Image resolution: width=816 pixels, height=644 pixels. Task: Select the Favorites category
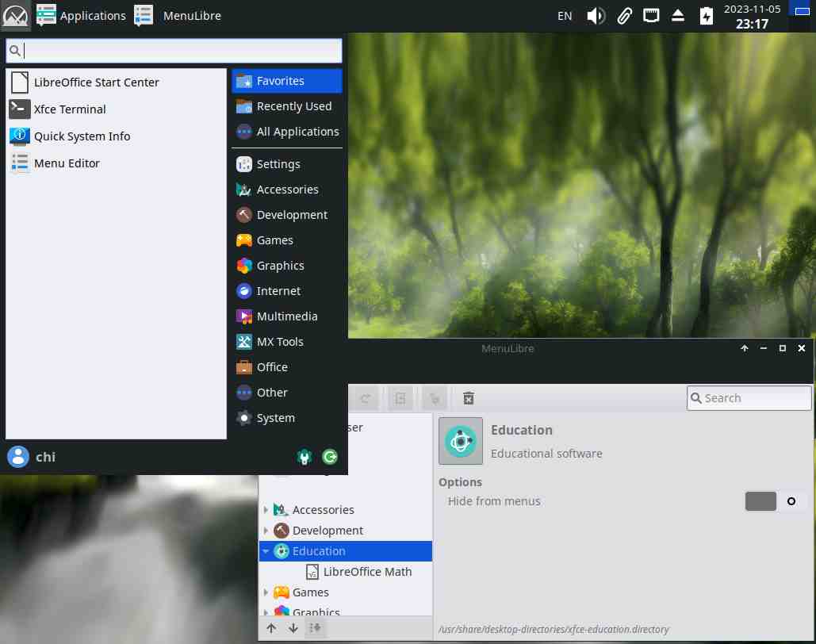[287, 81]
